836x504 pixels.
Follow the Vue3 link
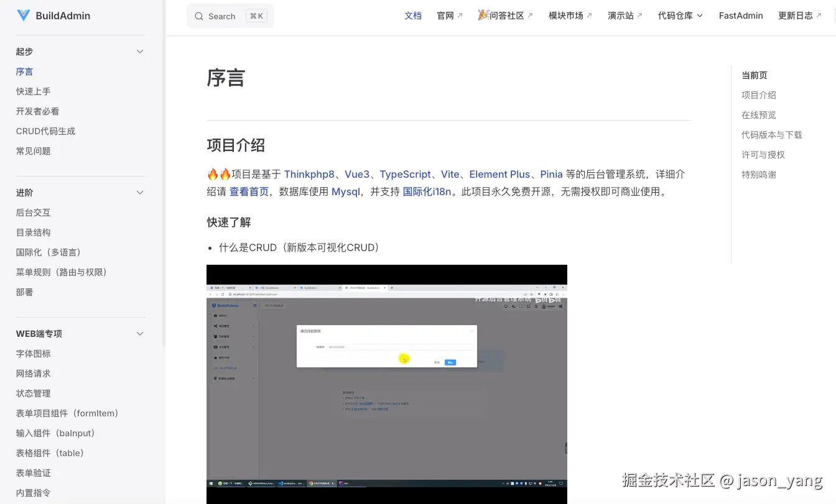coord(357,174)
